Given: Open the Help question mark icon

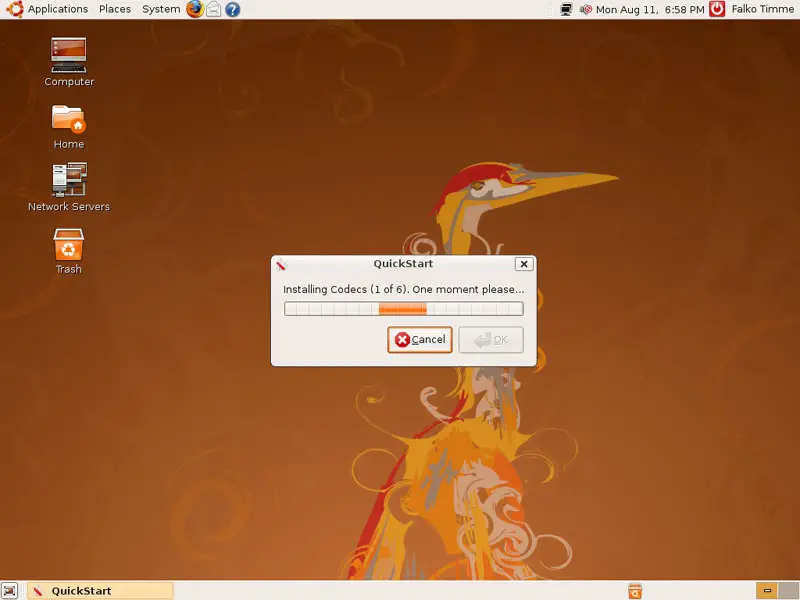Looking at the screenshot, I should (x=233, y=9).
